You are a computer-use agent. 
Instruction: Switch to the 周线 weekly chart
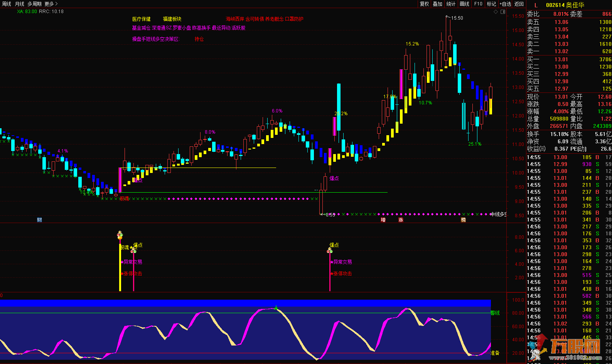click(x=7, y=4)
